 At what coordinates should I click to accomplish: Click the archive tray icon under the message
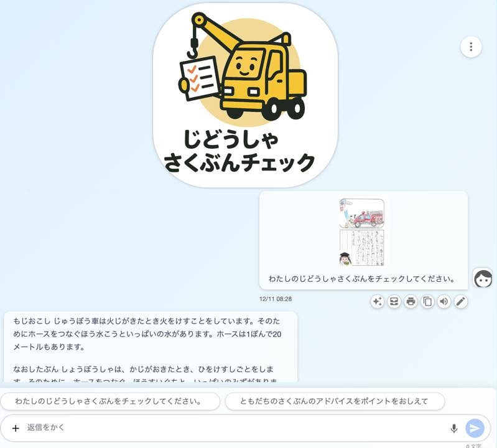tap(394, 301)
